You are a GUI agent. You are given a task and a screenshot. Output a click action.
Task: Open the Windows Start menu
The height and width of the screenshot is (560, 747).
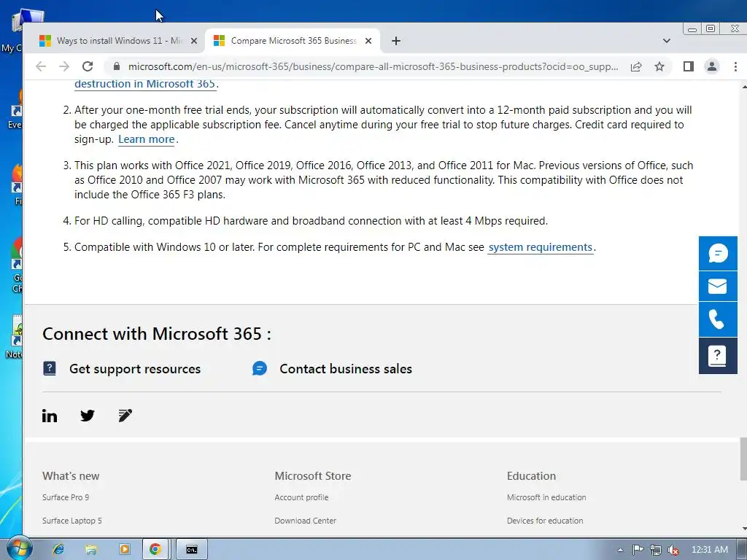click(x=18, y=549)
